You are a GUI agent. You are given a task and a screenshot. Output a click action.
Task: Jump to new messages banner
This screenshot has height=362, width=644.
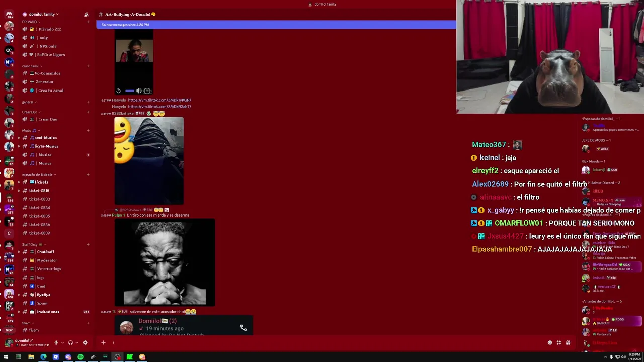(276, 25)
